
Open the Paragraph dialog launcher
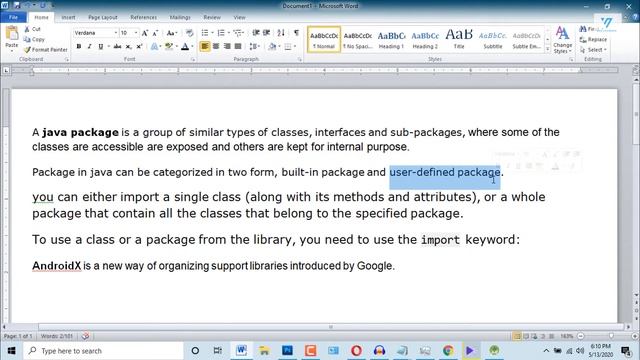(300, 60)
